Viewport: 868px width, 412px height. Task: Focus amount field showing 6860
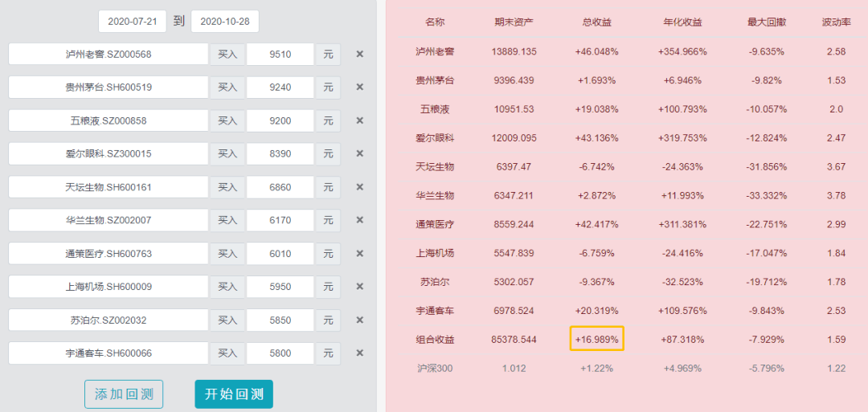tap(280, 187)
